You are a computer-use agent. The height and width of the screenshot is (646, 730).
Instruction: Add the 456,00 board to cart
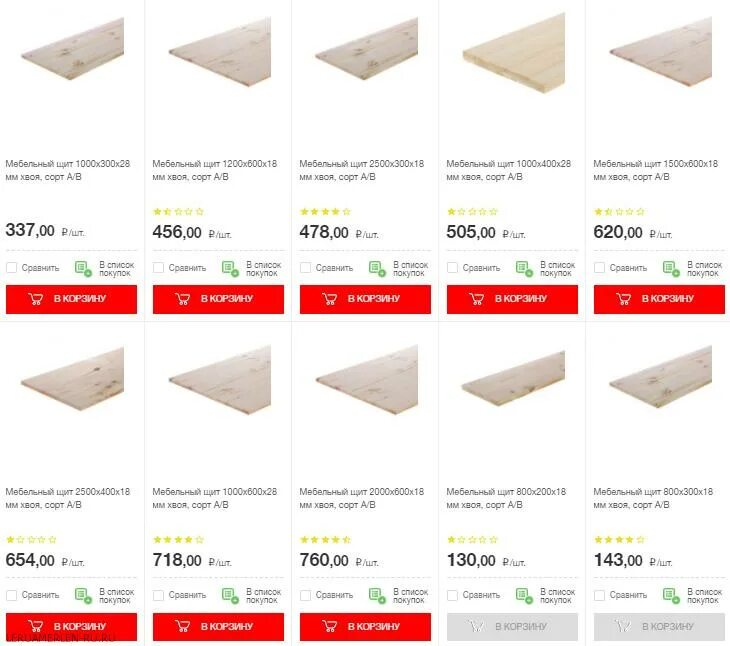[218, 299]
